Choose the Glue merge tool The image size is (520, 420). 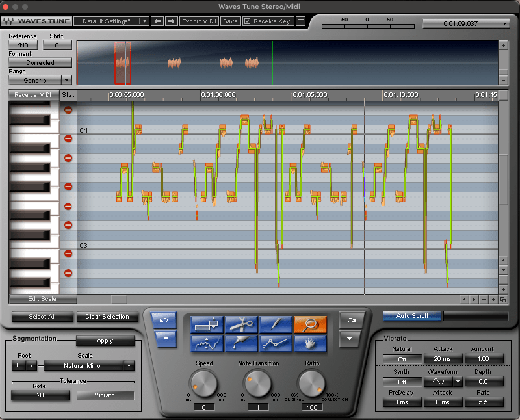[242, 343]
